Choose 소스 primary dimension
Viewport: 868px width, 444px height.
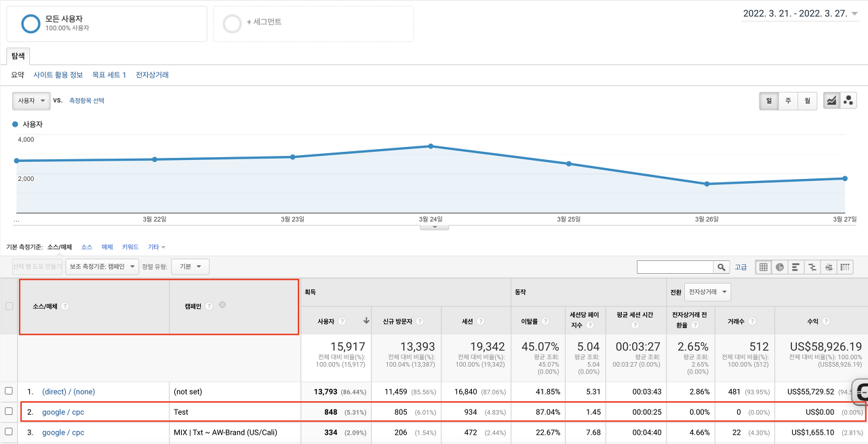pyautogui.click(x=87, y=247)
